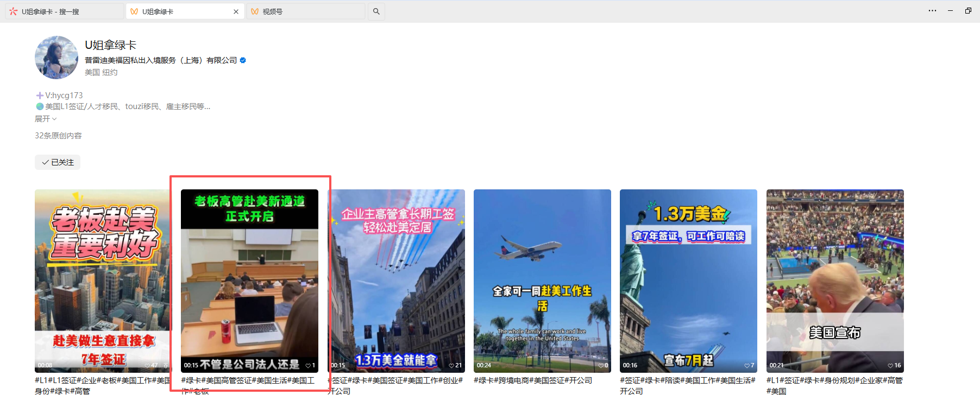Click the U姐拿绿卡 profile avatar
980x395 pixels.
click(56, 58)
